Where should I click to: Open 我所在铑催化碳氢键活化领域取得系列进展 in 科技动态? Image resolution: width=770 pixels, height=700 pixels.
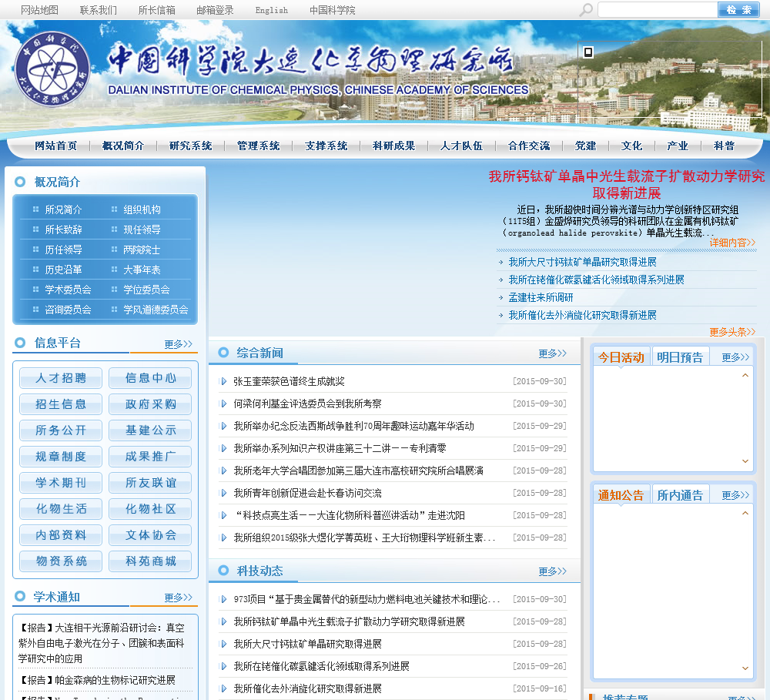pyautogui.click(x=322, y=667)
